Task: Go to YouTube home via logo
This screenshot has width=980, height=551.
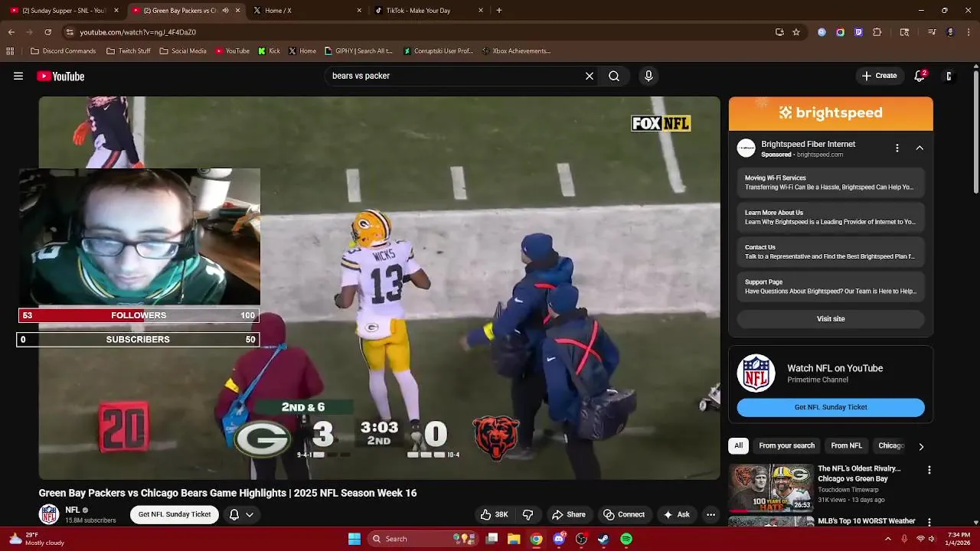Action: [60, 76]
